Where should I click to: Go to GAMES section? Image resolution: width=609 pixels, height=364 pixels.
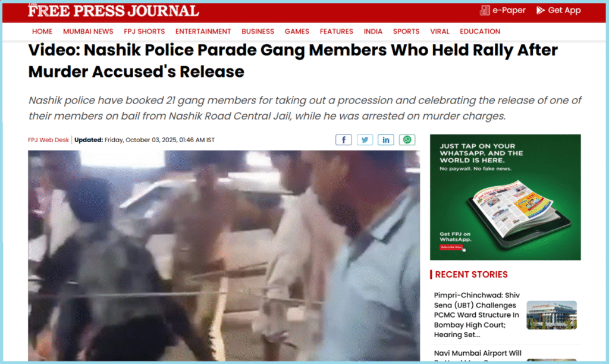(x=297, y=32)
